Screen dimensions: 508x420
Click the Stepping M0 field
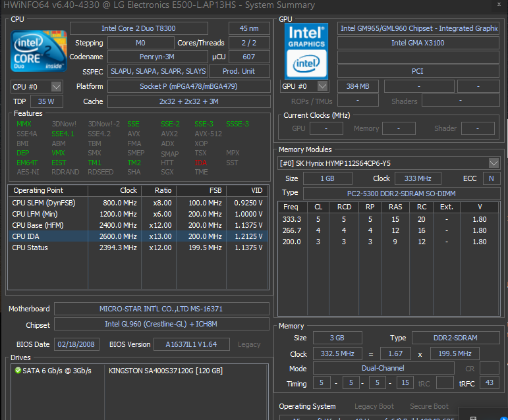[140, 43]
